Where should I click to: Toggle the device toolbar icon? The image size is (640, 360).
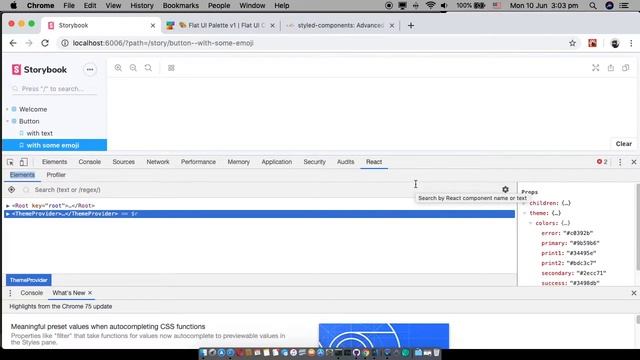point(24,162)
